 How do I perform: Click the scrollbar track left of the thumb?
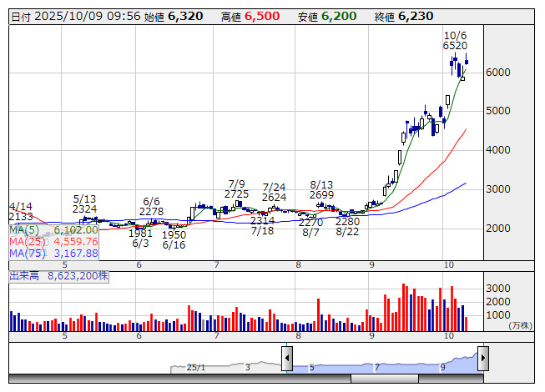167,379
